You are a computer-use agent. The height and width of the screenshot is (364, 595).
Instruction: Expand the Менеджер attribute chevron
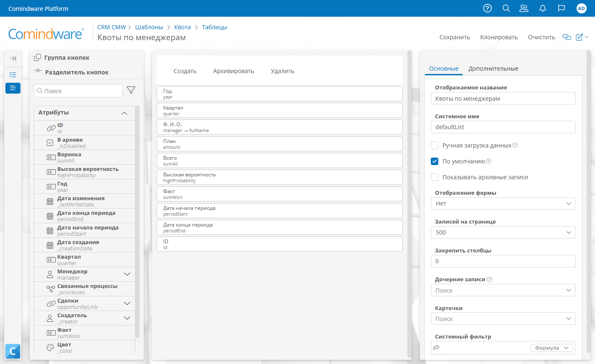(127, 274)
